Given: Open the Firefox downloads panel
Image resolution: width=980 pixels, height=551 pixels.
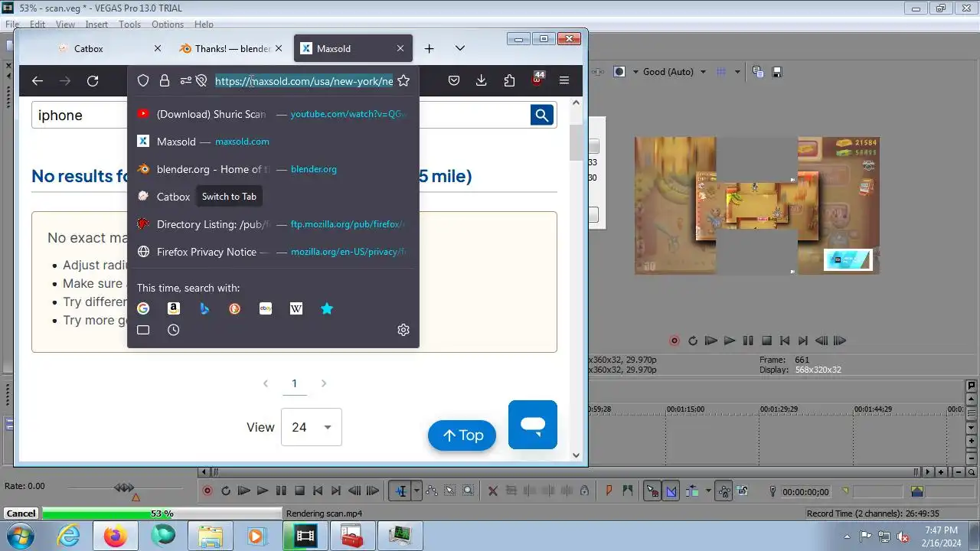Looking at the screenshot, I should tap(481, 80).
